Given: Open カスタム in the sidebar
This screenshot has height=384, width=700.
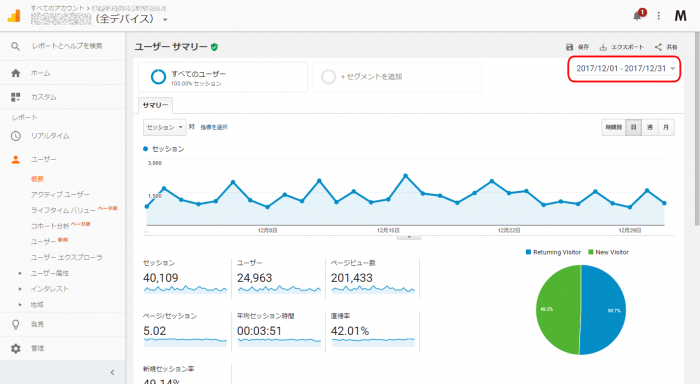Looking at the screenshot, I should [44, 97].
